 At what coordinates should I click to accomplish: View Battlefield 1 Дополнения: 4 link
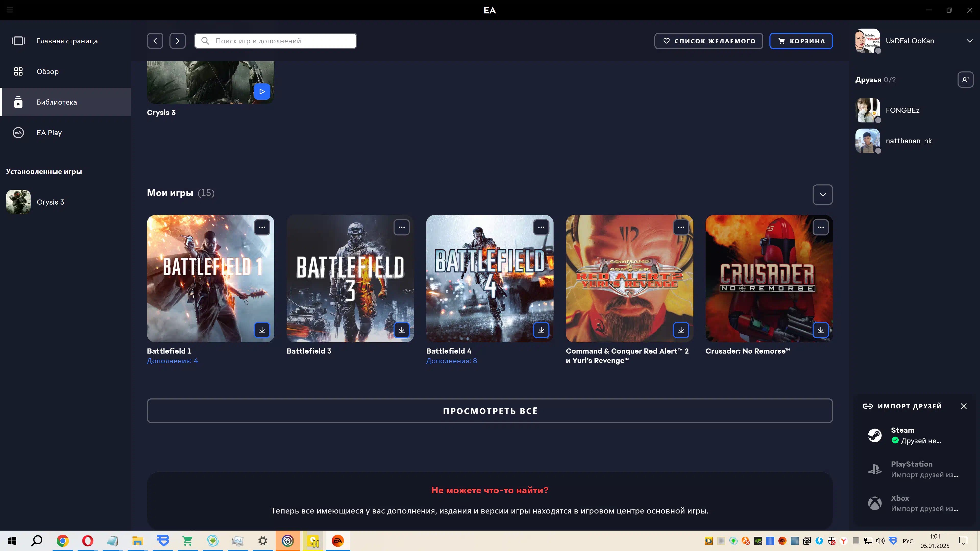[172, 361]
